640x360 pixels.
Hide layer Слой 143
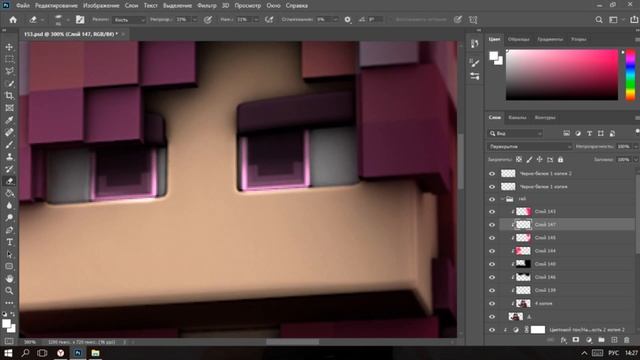[x=492, y=211]
